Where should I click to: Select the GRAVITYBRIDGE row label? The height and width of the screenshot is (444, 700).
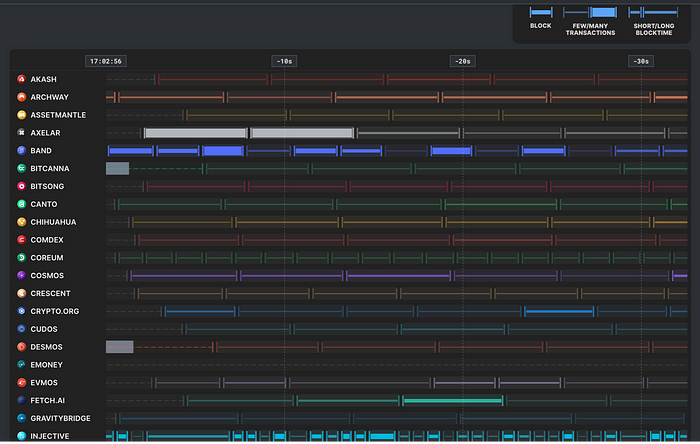pyautogui.click(x=59, y=418)
